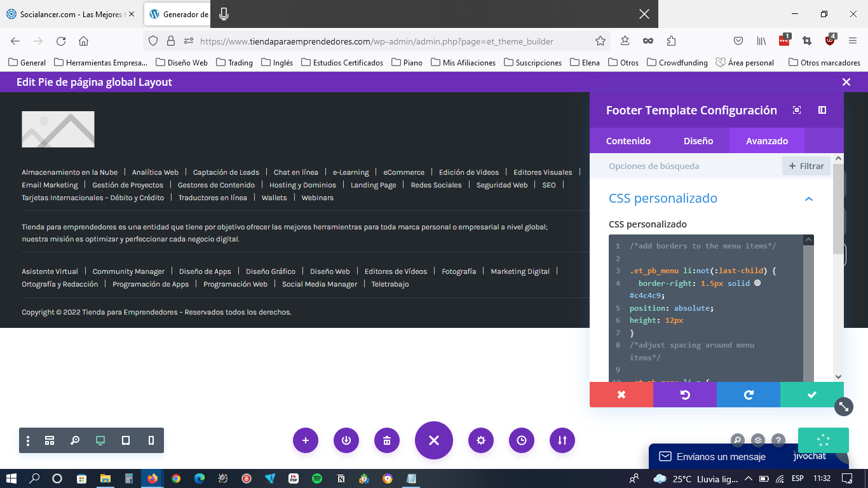The height and width of the screenshot is (488, 868).
Task: Open editing history clock icon
Action: coord(522,440)
